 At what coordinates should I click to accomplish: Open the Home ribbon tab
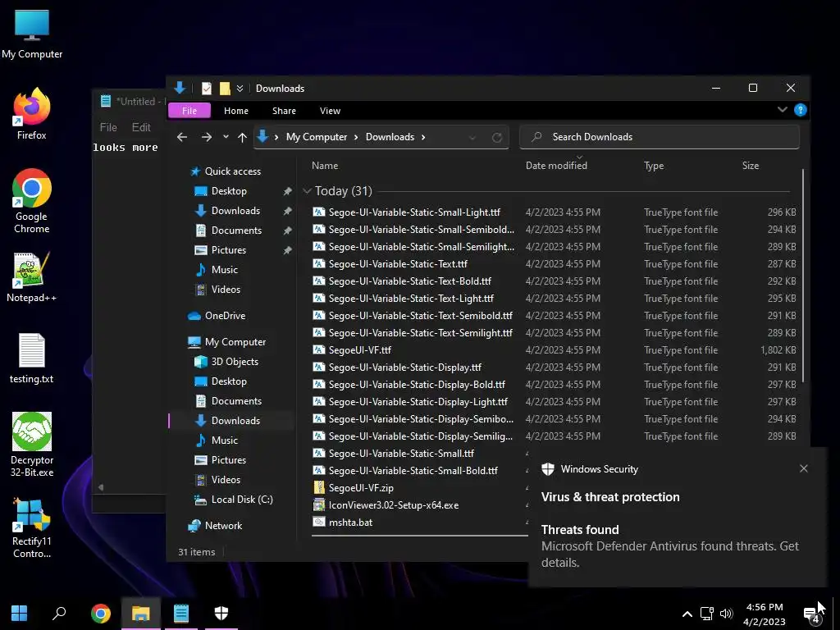pos(236,111)
